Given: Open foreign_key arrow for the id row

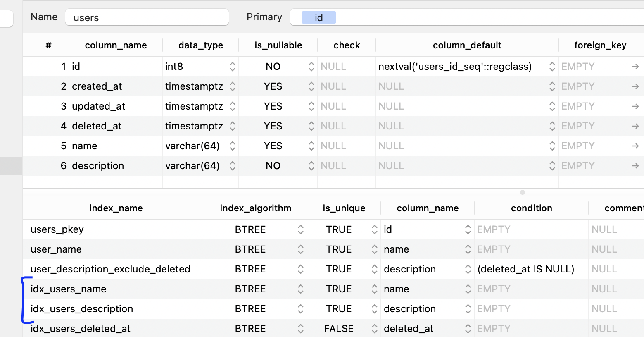Looking at the screenshot, I should 636,66.
